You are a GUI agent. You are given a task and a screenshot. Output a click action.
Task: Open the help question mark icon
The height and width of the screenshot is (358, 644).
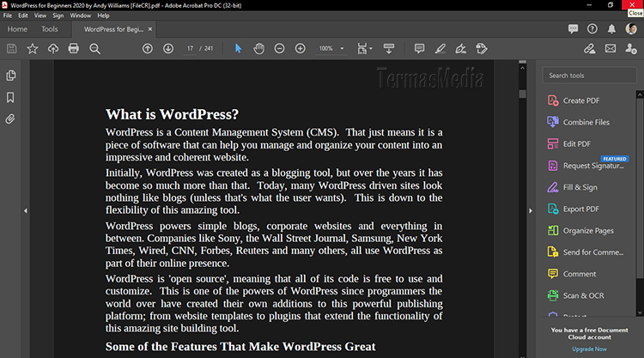(592, 28)
